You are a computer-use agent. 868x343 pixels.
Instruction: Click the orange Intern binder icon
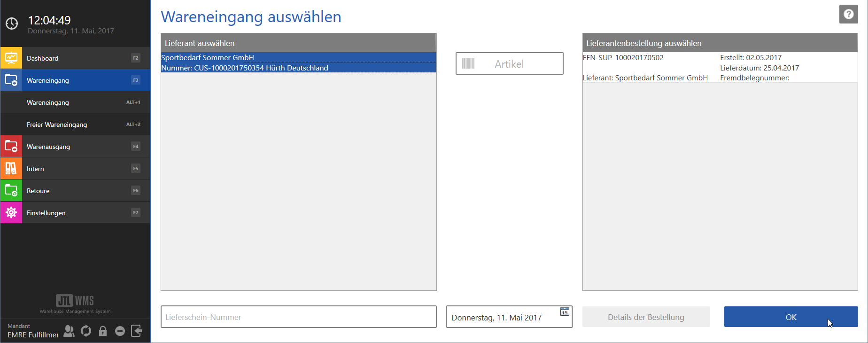pos(11,169)
